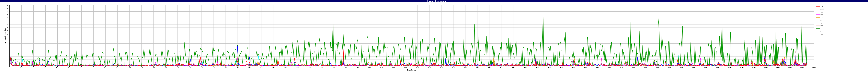Select the 'sdg' legend entry
The height and width of the screenshot is (73, 868).
pos(822,28)
